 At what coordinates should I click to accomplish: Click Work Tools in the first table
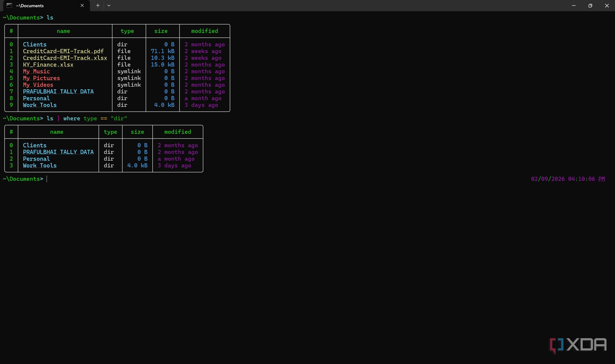click(40, 105)
